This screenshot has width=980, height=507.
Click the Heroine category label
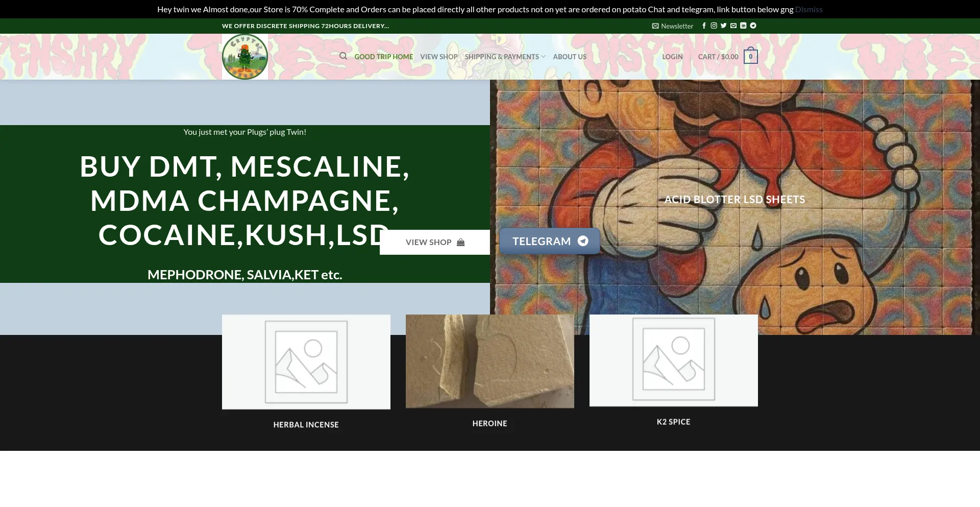(x=490, y=424)
